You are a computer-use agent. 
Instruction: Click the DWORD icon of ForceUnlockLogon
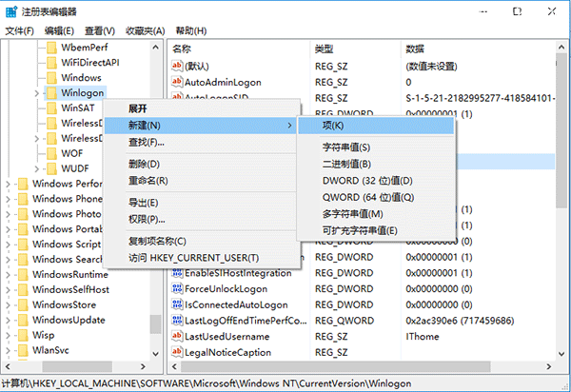pyautogui.click(x=177, y=288)
